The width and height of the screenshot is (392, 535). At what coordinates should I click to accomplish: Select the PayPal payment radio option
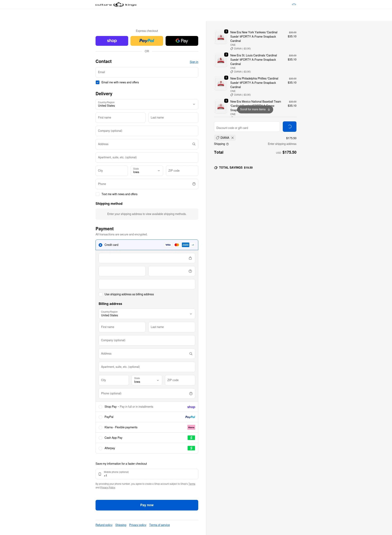pyautogui.click(x=100, y=417)
